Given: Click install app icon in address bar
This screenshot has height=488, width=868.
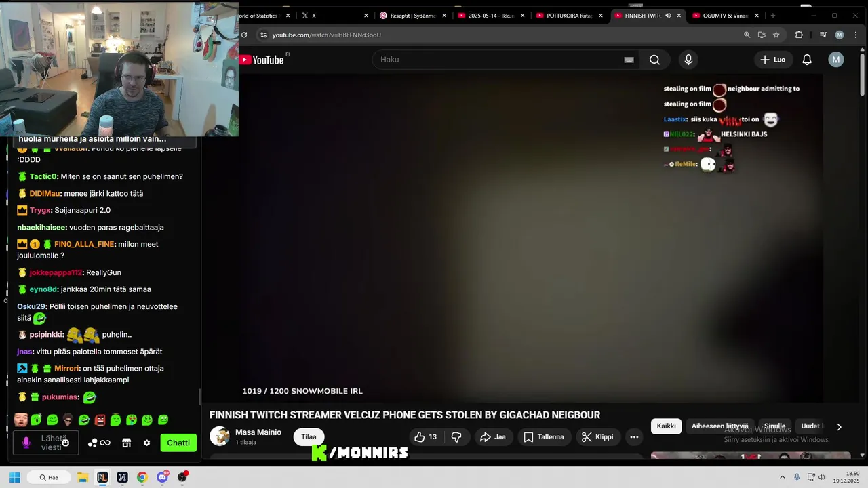Looking at the screenshot, I should 762,35.
